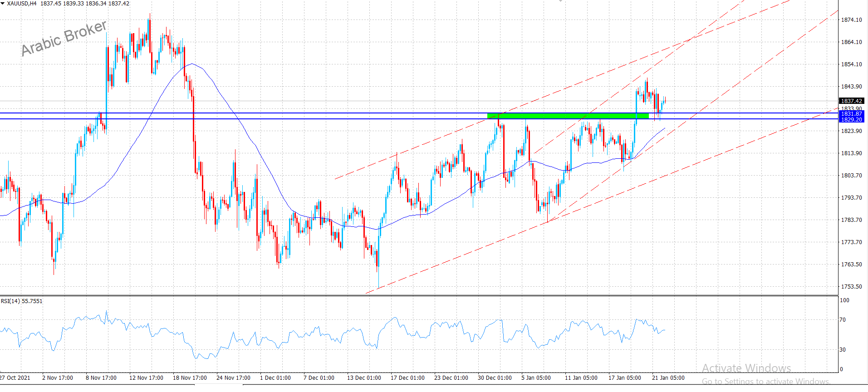The image size is (868, 392).
Task: Click the 1753.50 price axis label
Action: [852, 287]
